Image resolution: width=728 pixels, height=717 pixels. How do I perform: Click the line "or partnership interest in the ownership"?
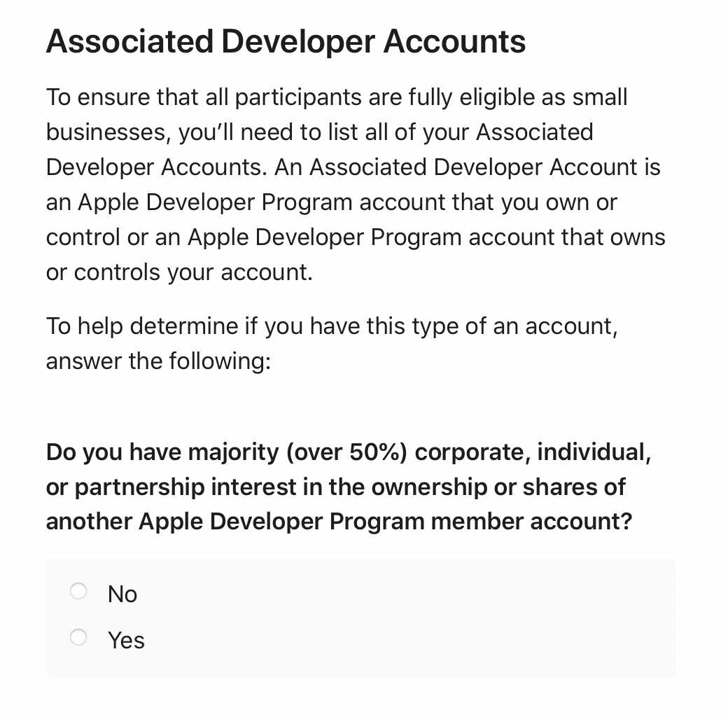(336, 487)
